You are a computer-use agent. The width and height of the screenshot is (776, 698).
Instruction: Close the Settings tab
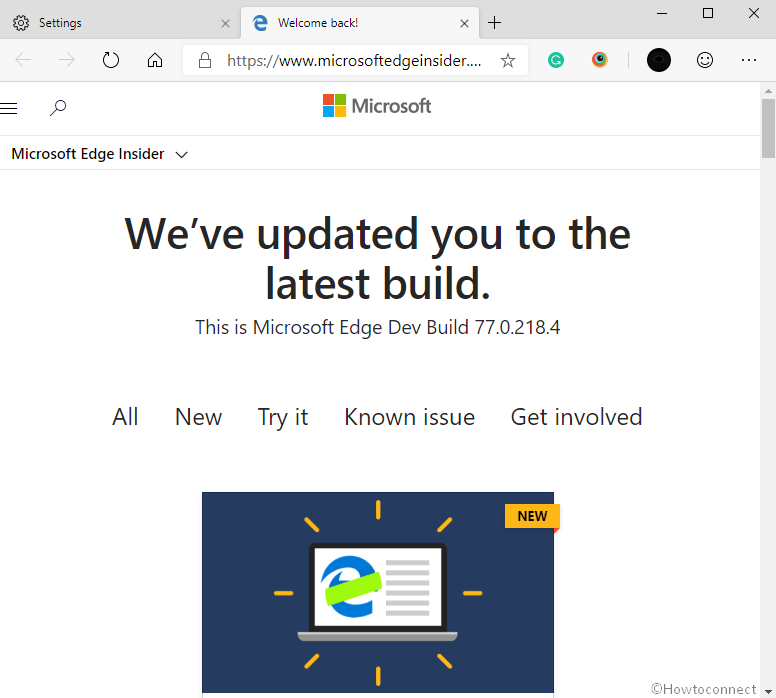tap(225, 23)
